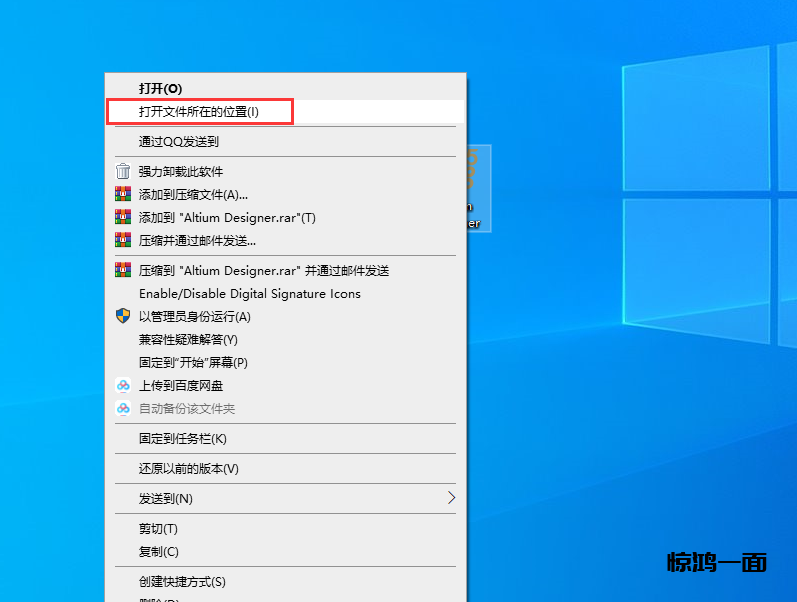Click the icon beside 自动备份该文件夹
Screen dimensions: 797x602
(123, 408)
